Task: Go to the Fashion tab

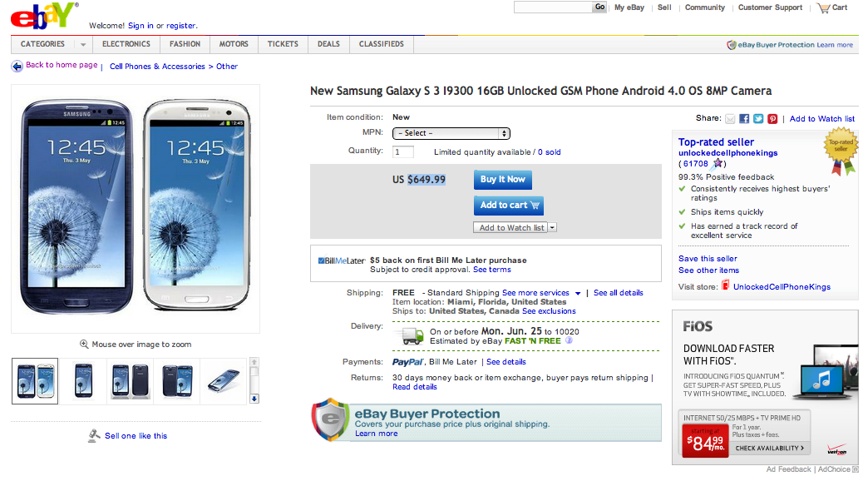Action: click(x=185, y=44)
